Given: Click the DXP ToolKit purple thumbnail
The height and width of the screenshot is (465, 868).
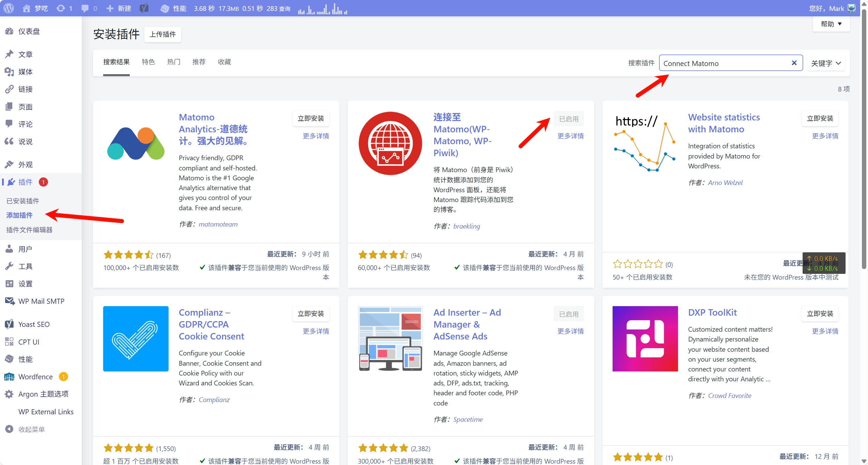Looking at the screenshot, I should tap(645, 339).
